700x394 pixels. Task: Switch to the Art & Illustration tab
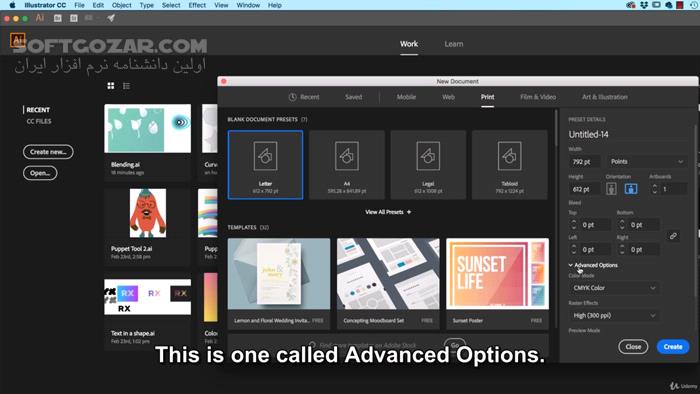tap(604, 97)
